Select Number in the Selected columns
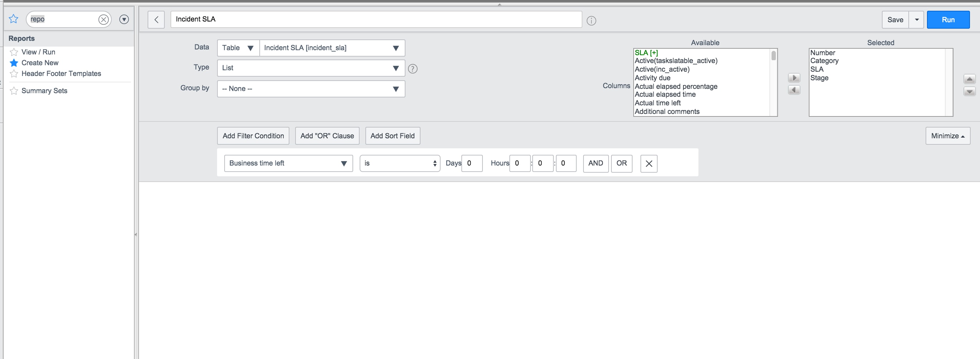 point(822,53)
